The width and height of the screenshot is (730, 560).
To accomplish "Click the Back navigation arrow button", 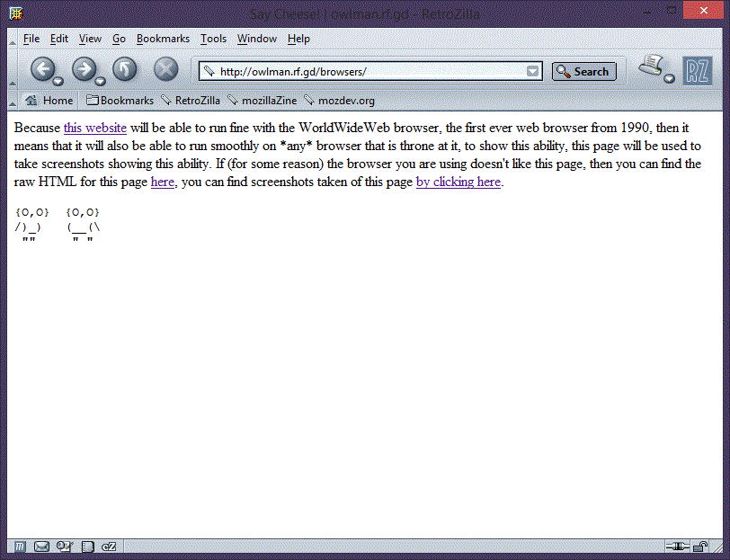I will 41,69.
